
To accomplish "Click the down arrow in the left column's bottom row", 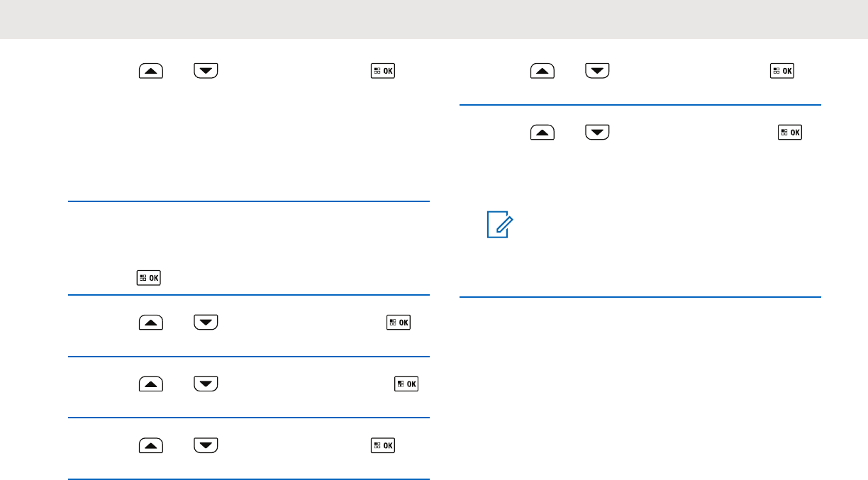I will pos(206,445).
